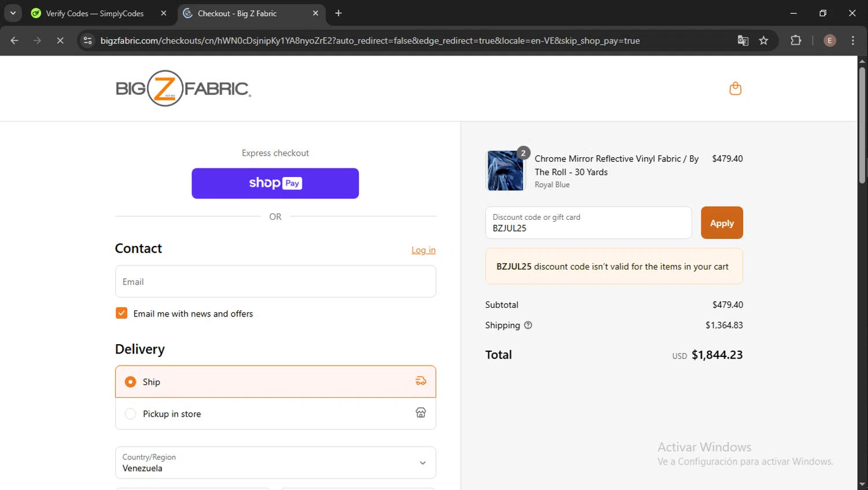Go back to the previous page
The width and height of the screenshot is (868, 490).
pos(14,40)
